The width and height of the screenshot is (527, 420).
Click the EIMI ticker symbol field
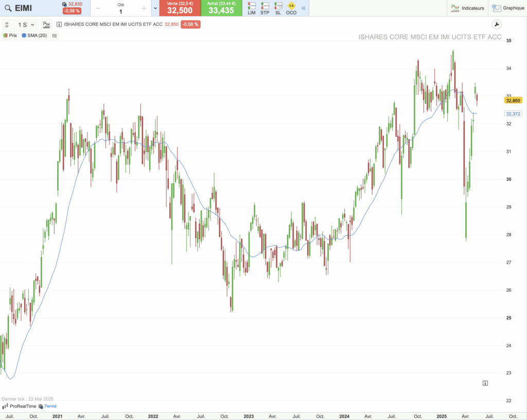(23, 8)
